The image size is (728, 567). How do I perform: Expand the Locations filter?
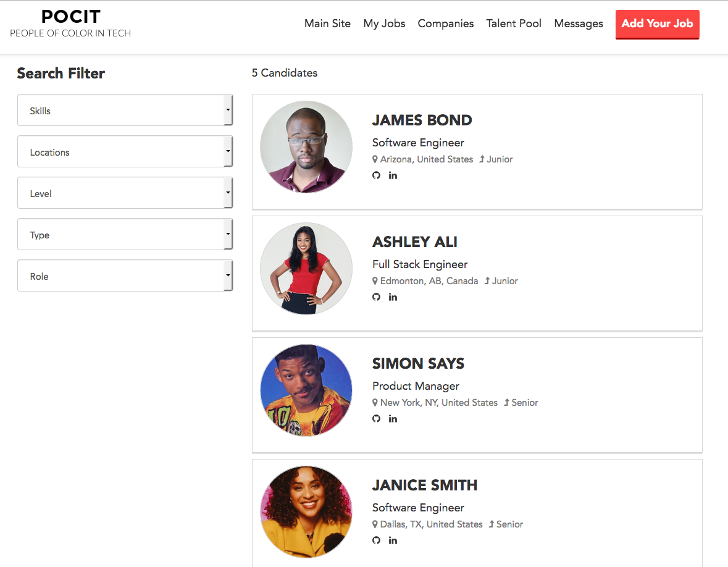click(125, 151)
